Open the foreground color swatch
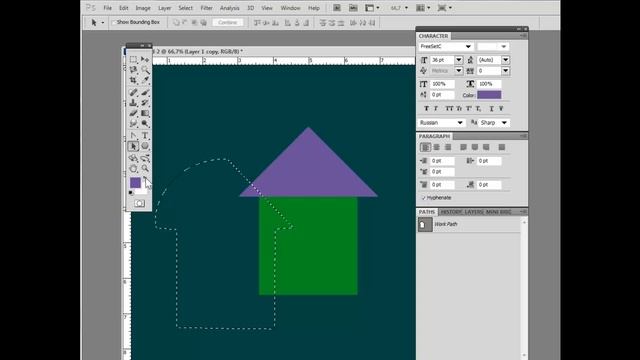The image size is (640, 360). point(135,182)
